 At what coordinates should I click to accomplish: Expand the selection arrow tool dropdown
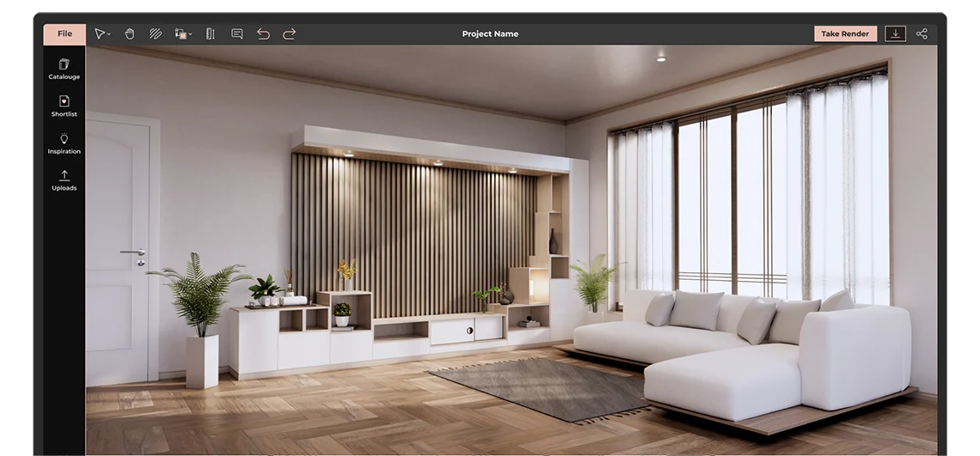102,34
